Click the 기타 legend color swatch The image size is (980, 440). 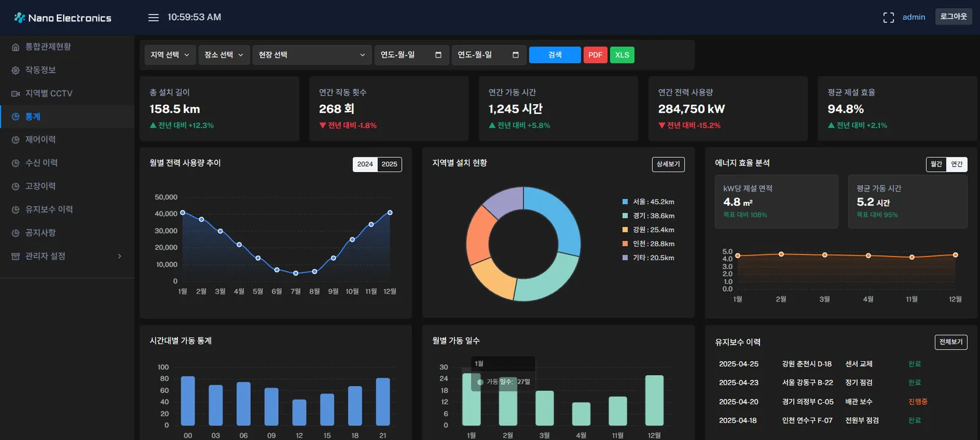pos(625,258)
